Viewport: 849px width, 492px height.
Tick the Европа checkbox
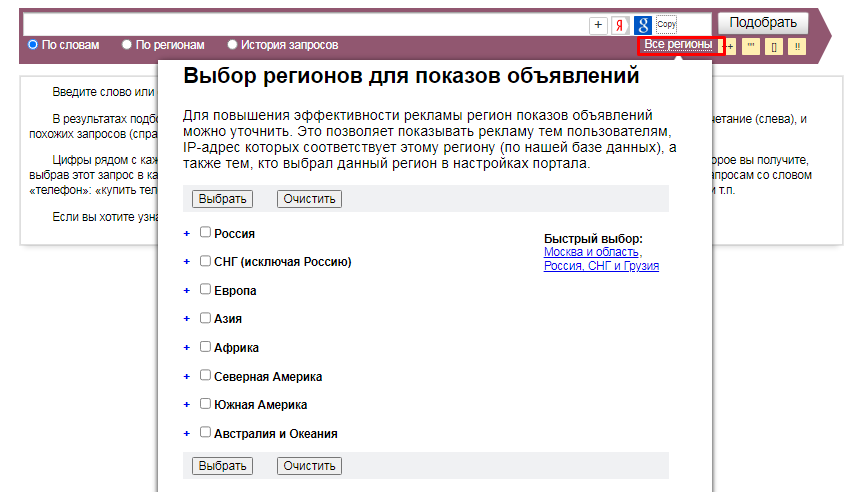point(205,290)
